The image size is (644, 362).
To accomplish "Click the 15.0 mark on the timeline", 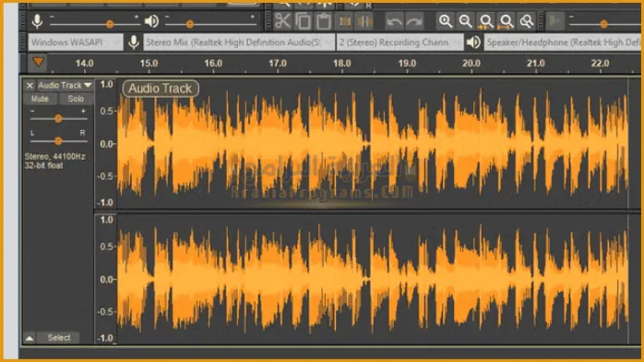I will pos(149,64).
